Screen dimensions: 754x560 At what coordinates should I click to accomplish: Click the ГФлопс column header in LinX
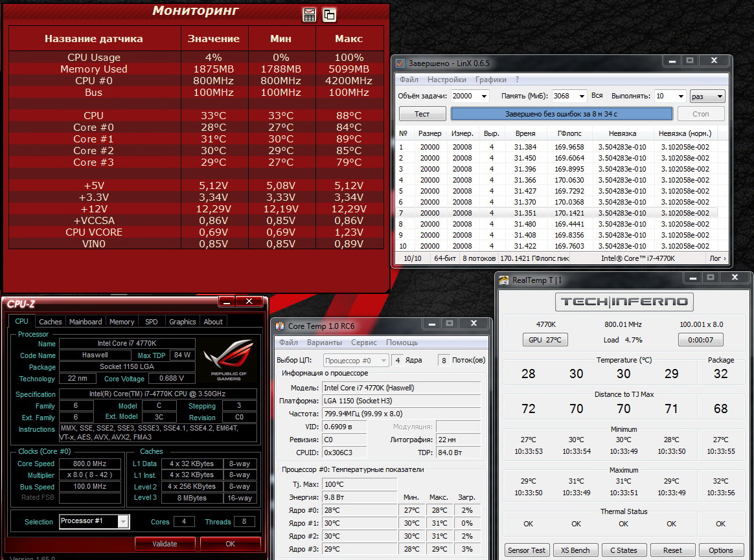[x=569, y=133]
